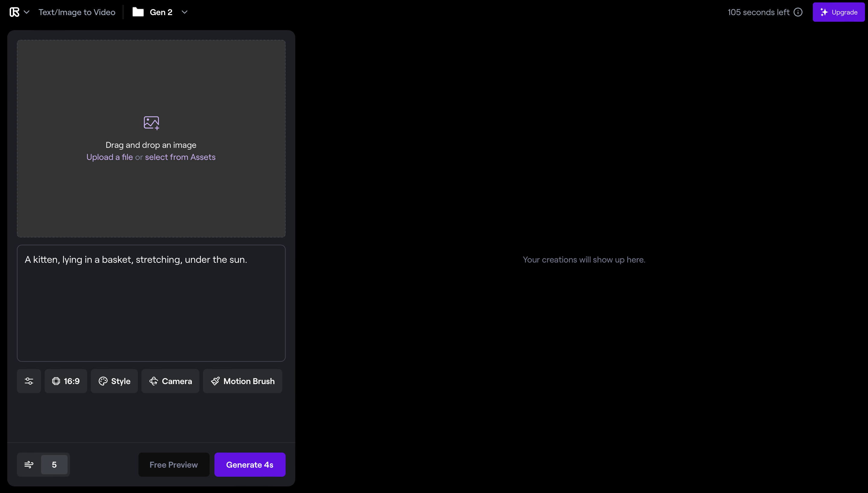Click the image upload icon in dropzone
Viewport: 868px width, 493px height.
pos(151,122)
